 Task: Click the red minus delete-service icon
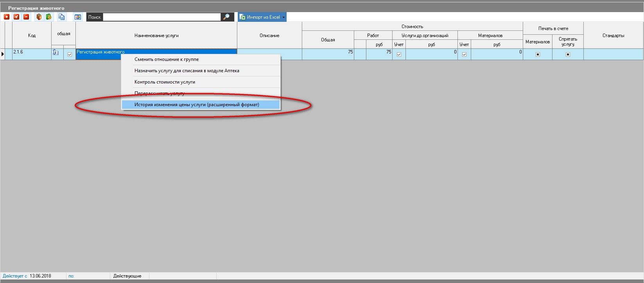26,17
